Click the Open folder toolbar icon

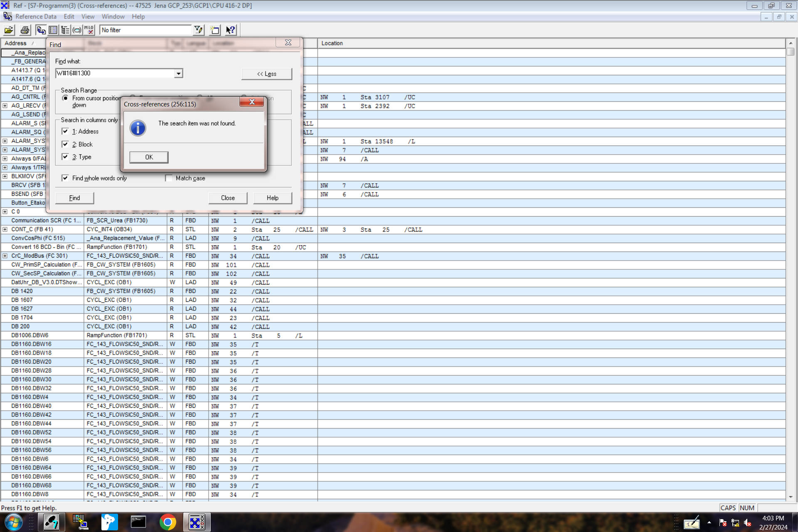tap(9, 30)
